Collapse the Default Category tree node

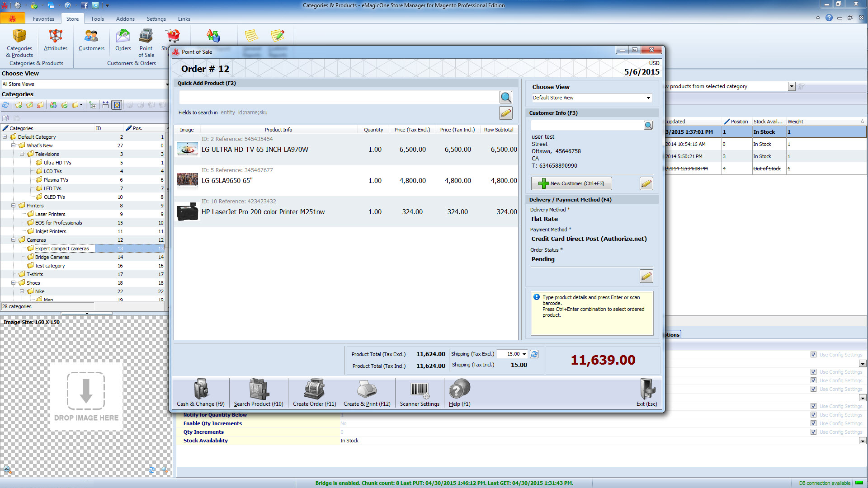click(x=5, y=137)
